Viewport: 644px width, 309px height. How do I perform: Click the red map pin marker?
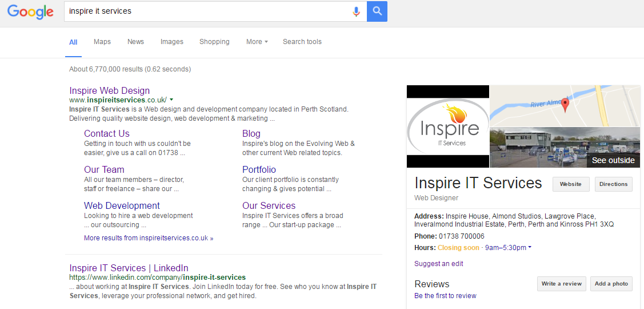[x=566, y=105]
